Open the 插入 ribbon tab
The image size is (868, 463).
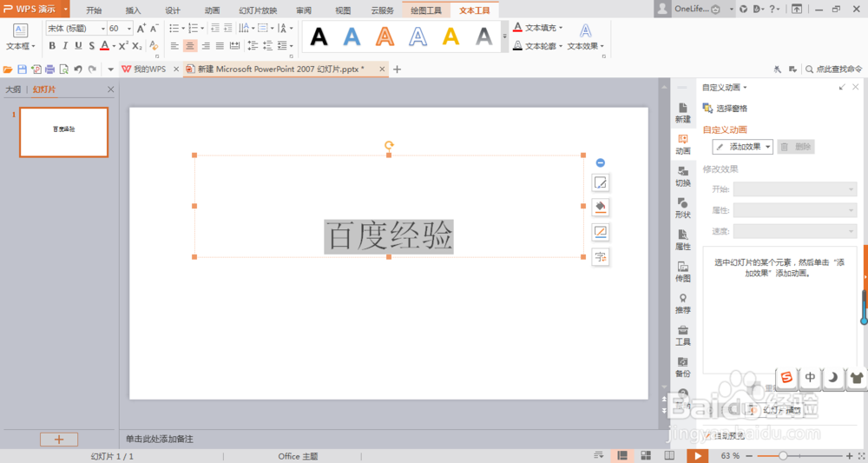tap(133, 10)
